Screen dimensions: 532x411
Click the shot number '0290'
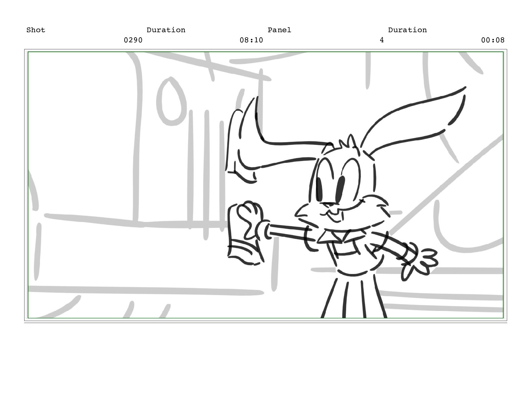tap(133, 40)
